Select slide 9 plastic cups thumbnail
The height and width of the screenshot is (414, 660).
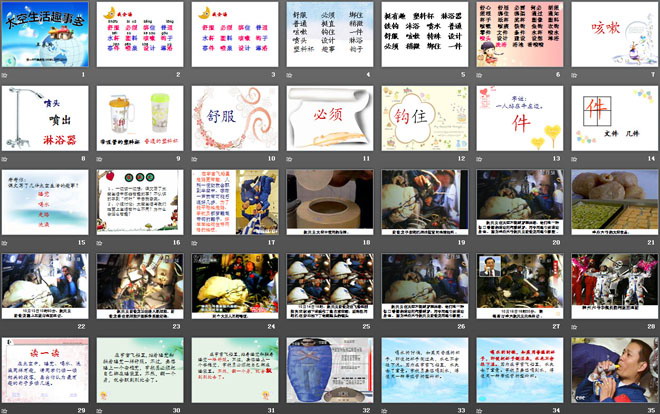point(140,118)
